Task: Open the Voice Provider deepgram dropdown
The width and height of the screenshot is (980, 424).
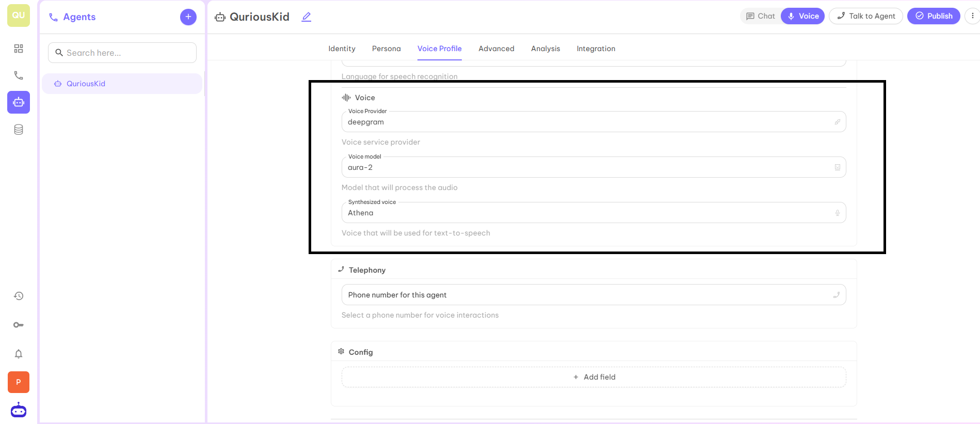Action: click(593, 122)
